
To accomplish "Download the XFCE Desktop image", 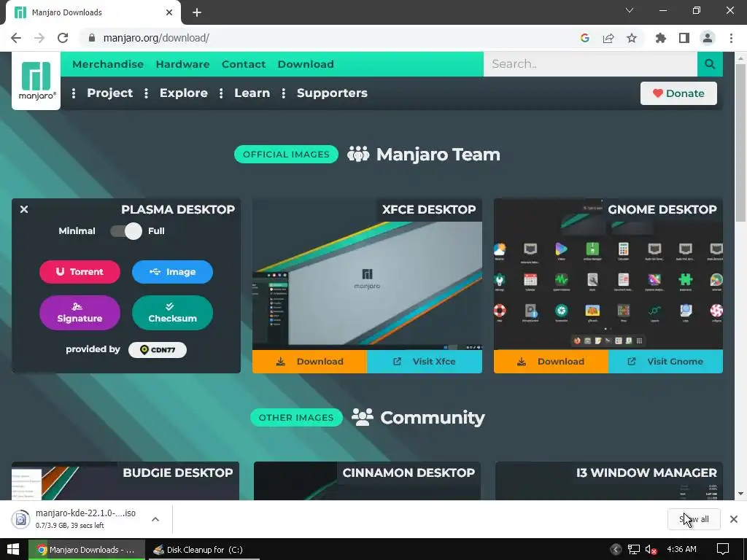I will click(309, 362).
